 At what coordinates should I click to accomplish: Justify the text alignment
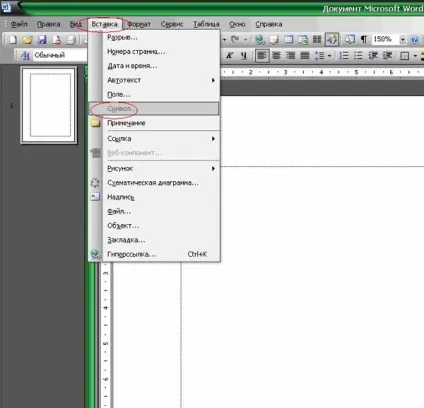[305, 56]
